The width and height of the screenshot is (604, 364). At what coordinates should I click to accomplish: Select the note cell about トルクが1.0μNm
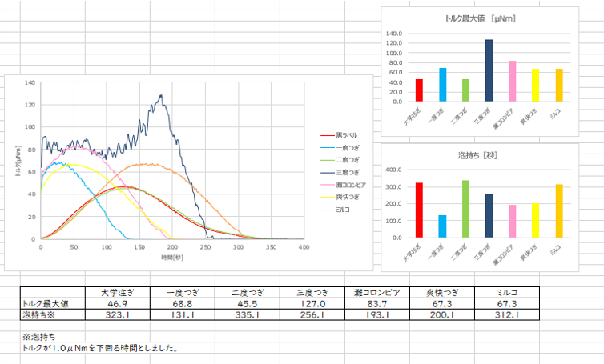click(x=100, y=348)
